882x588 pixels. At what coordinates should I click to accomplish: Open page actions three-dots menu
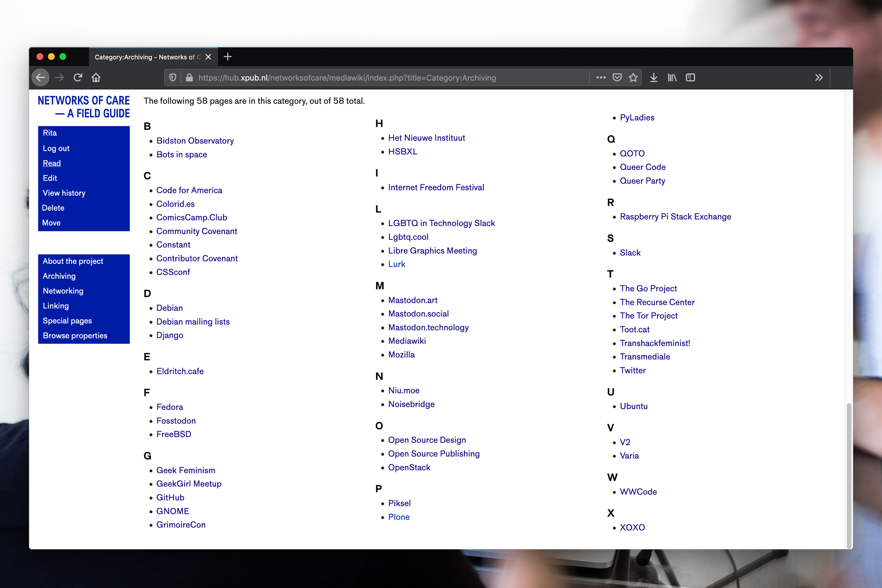click(601, 78)
